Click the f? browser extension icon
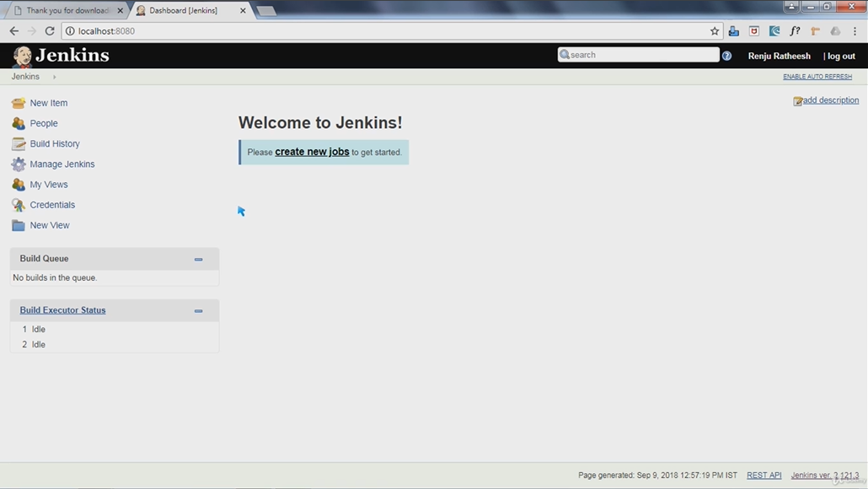Viewport: 868px width, 489px height. pyautogui.click(x=795, y=31)
